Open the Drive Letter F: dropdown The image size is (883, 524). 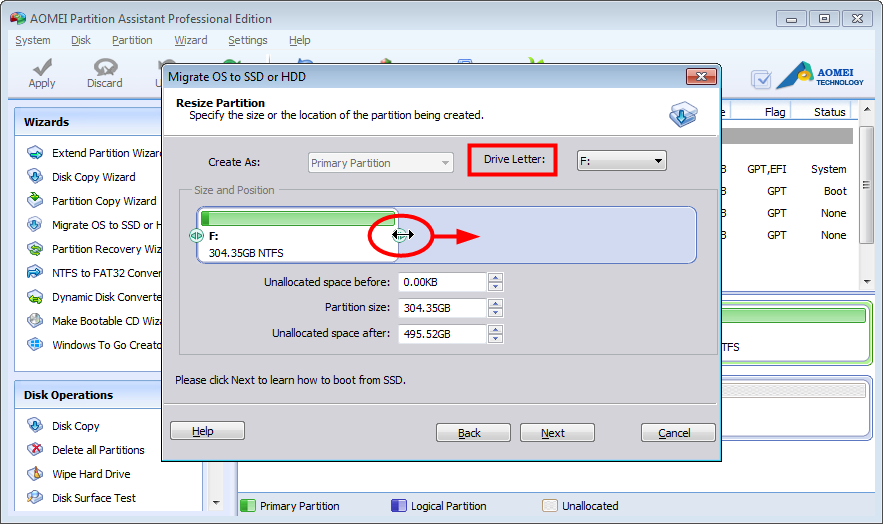click(622, 161)
